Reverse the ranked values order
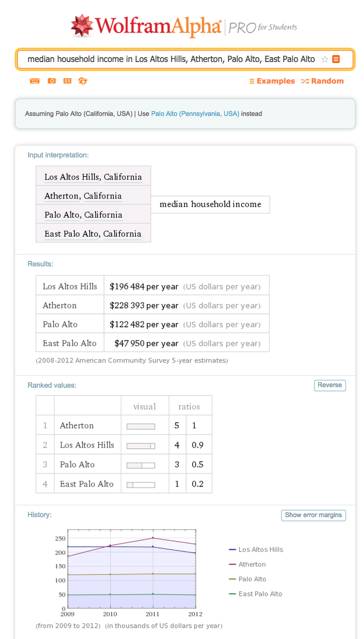Viewport: 364px width, 639px height. click(330, 385)
